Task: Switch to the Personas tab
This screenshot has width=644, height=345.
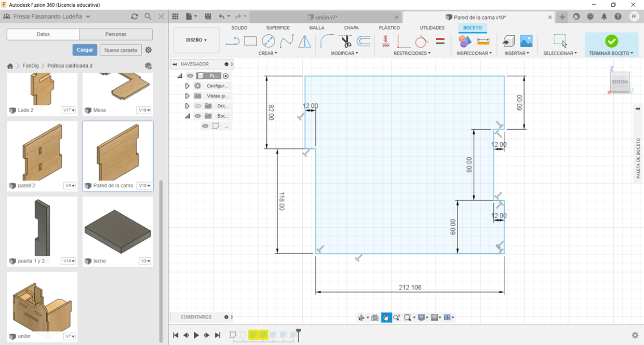Action: tap(116, 34)
